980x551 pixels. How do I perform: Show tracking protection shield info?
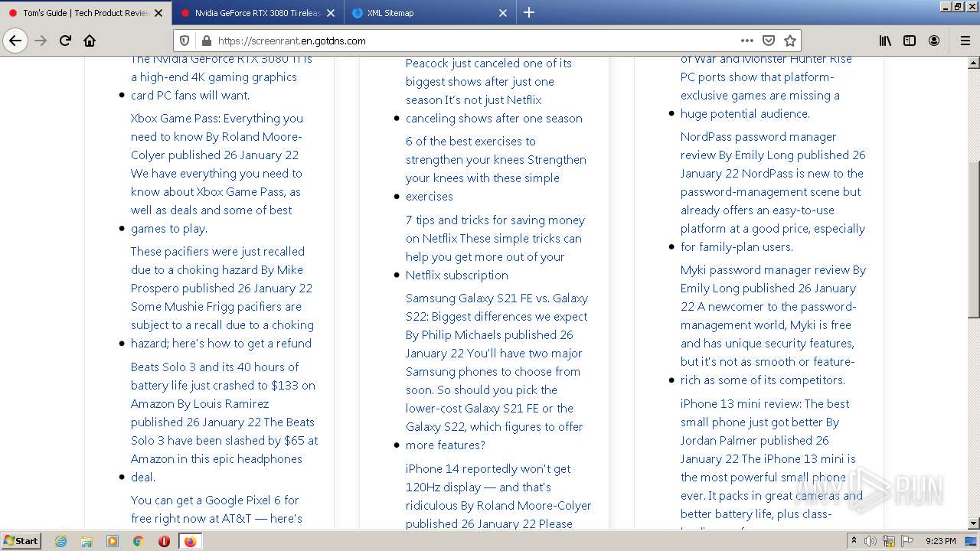tap(185, 41)
